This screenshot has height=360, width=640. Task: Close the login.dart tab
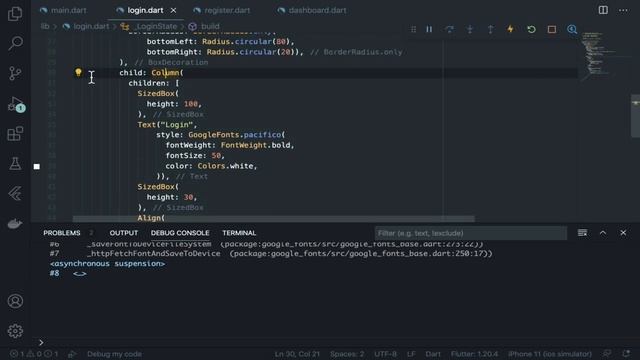pyautogui.click(x=173, y=10)
